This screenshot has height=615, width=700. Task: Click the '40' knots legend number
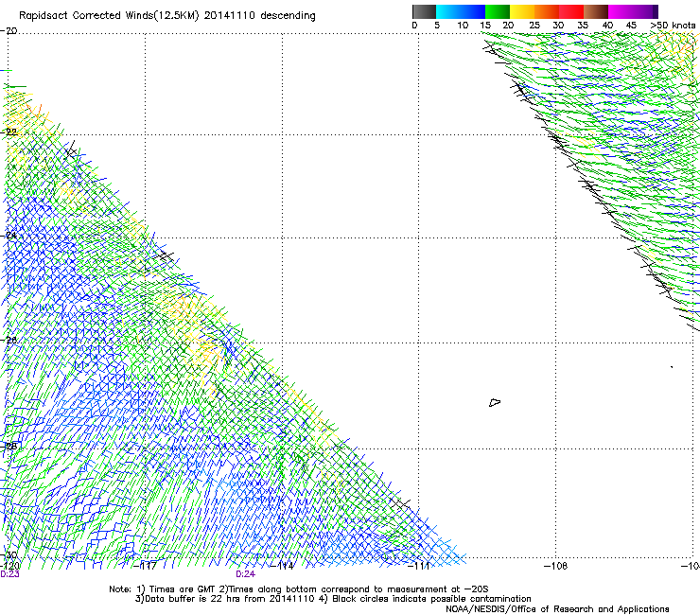pyautogui.click(x=607, y=26)
